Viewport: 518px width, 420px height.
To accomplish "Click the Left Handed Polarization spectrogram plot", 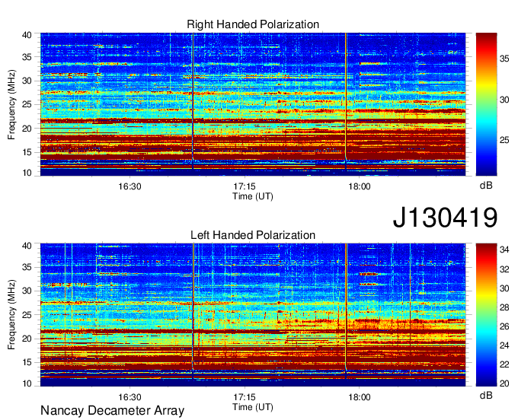I will (x=253, y=315).
